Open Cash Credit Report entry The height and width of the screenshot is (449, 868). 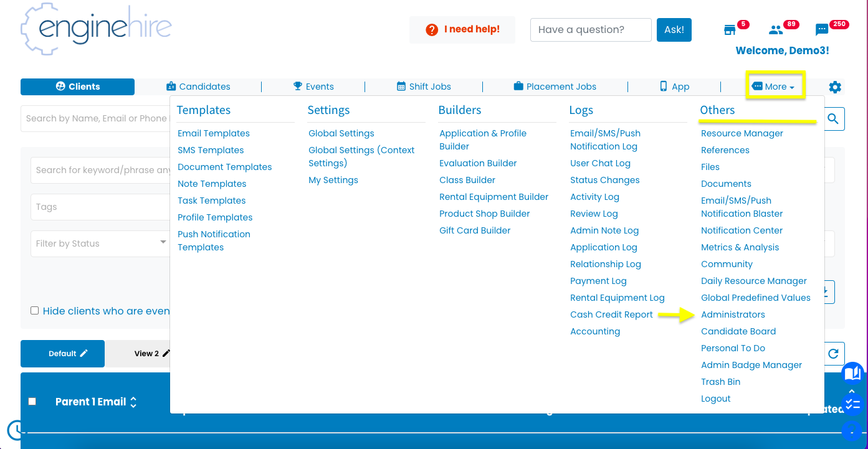[x=611, y=314]
